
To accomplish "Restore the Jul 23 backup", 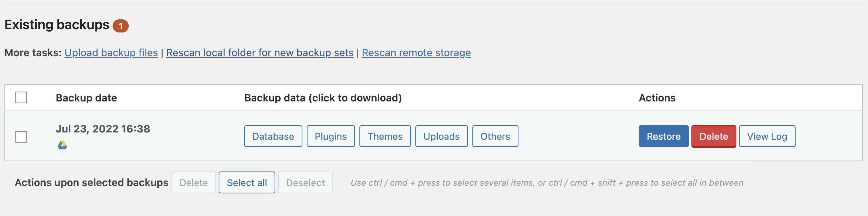I will [x=664, y=136].
